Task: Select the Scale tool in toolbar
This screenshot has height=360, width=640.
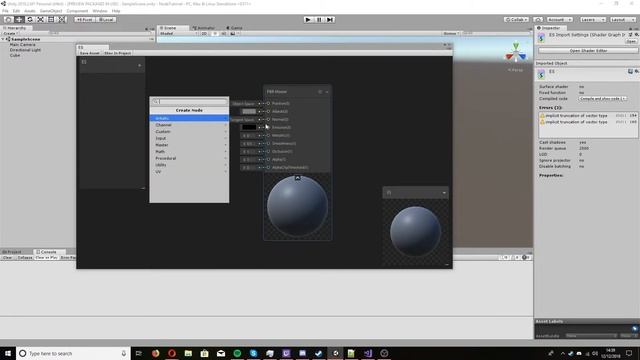Action: (40, 20)
